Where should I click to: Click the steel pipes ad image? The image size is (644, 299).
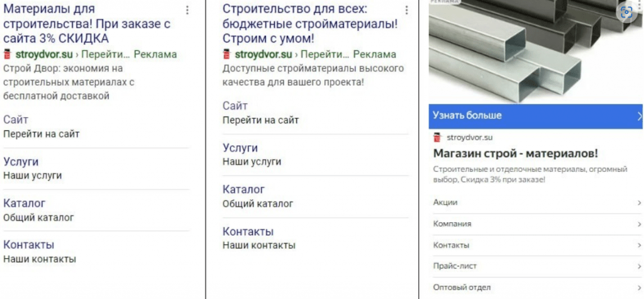(x=536, y=52)
